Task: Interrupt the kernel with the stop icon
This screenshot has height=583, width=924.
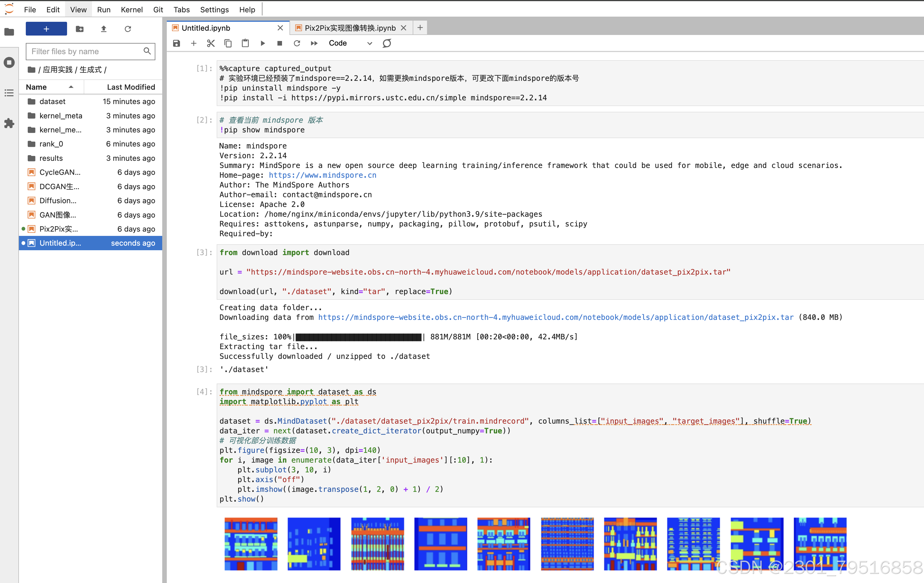Action: [x=280, y=43]
